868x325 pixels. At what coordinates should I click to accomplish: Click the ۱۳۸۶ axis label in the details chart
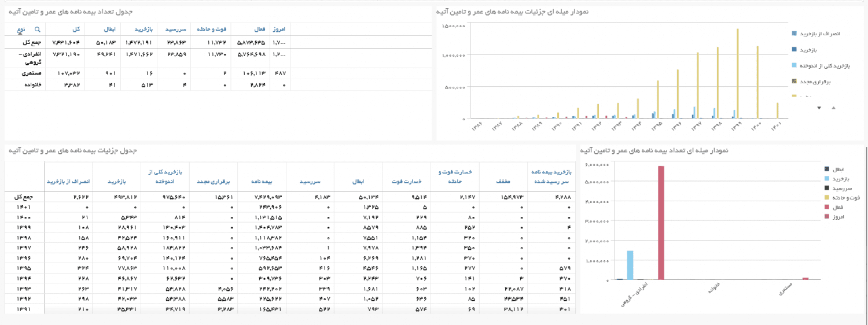(477, 126)
